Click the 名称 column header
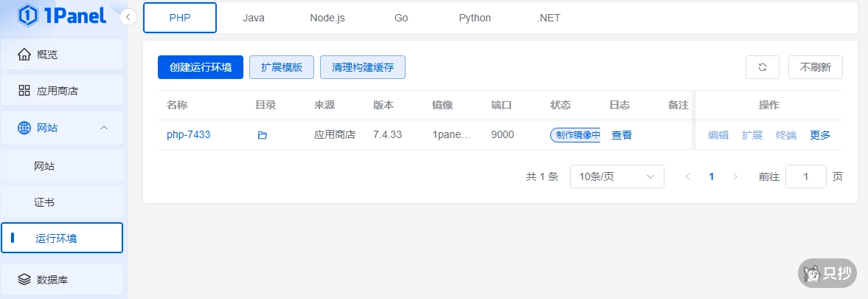Image resolution: width=868 pixels, height=299 pixels. click(177, 105)
